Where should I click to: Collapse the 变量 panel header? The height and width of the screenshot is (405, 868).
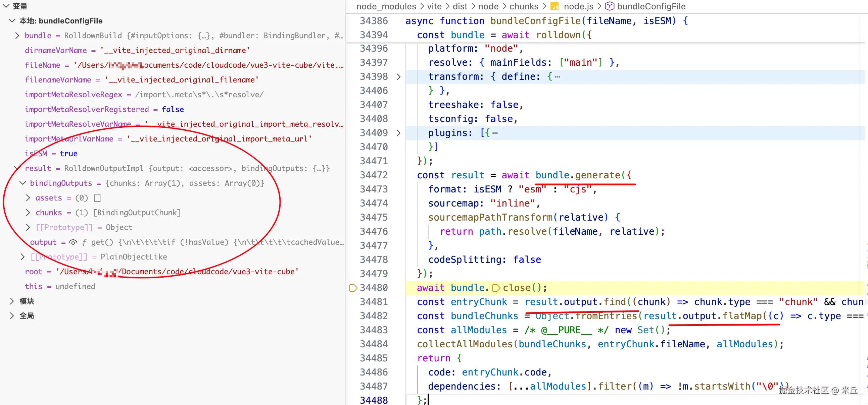click(6, 6)
